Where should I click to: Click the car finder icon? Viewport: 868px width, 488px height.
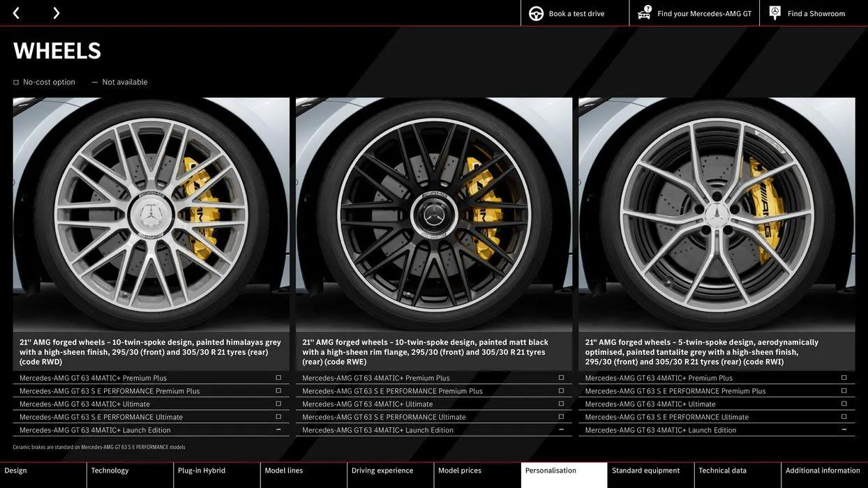644,13
